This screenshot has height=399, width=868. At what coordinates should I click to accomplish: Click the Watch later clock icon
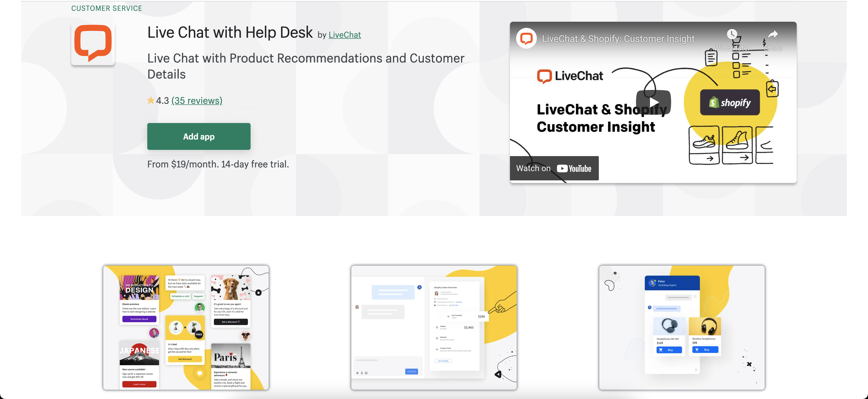732,34
